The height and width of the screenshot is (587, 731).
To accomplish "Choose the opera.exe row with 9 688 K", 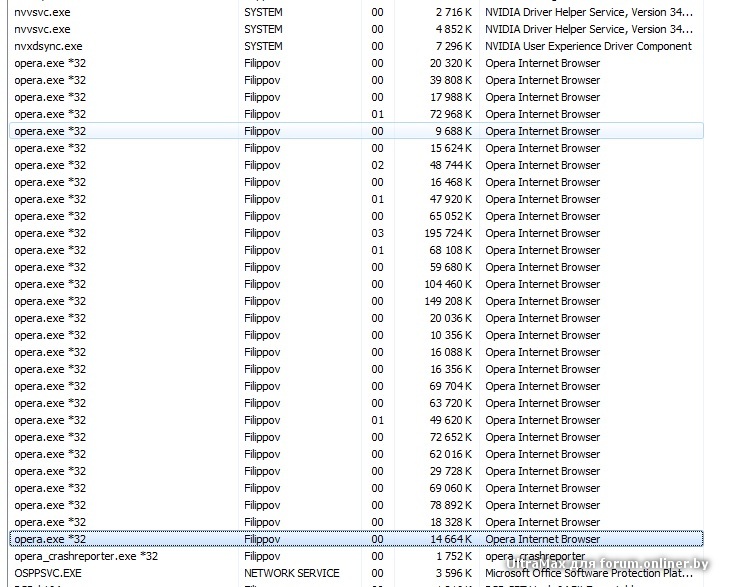I will [x=356, y=131].
